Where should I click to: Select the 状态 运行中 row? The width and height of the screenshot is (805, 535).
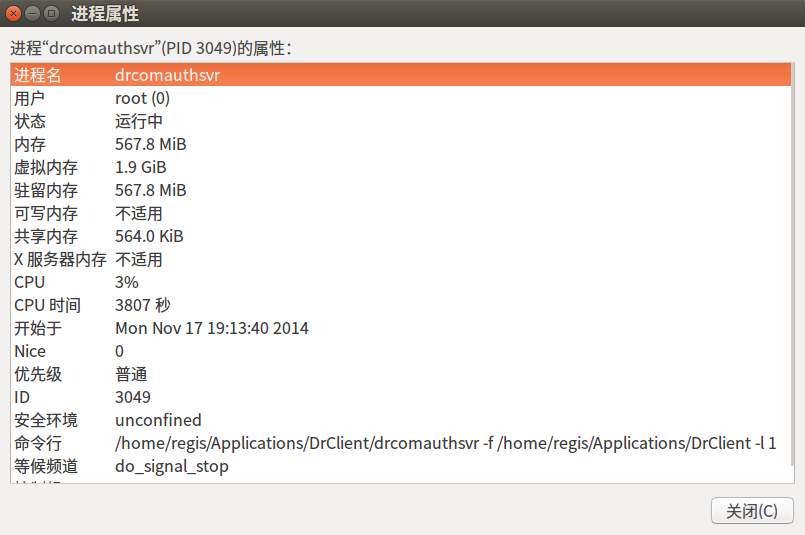tap(401, 121)
